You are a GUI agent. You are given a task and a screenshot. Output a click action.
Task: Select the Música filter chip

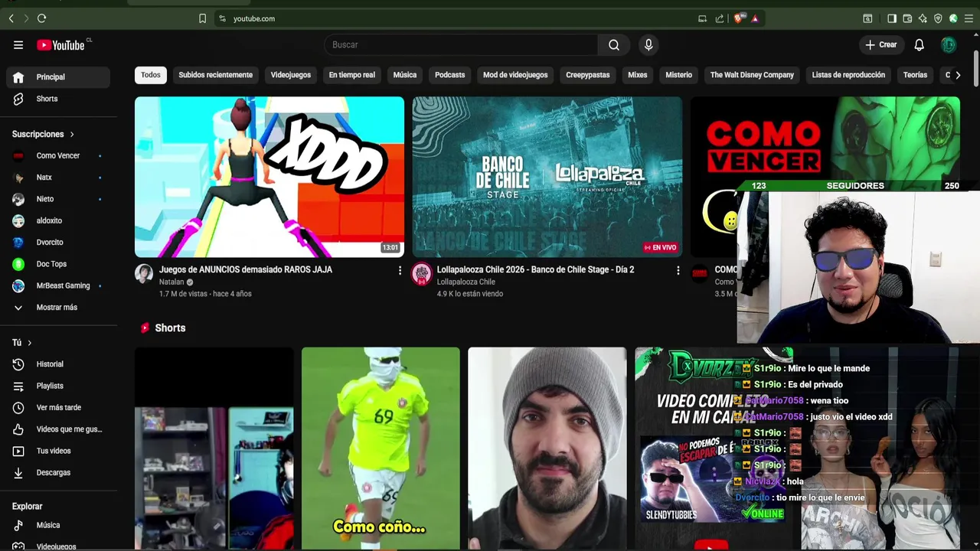point(405,75)
